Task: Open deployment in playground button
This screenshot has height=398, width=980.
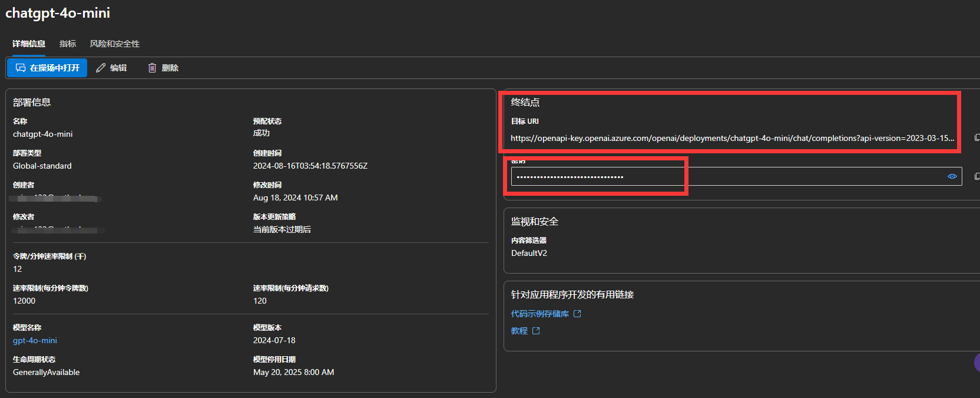Action: tap(47, 68)
